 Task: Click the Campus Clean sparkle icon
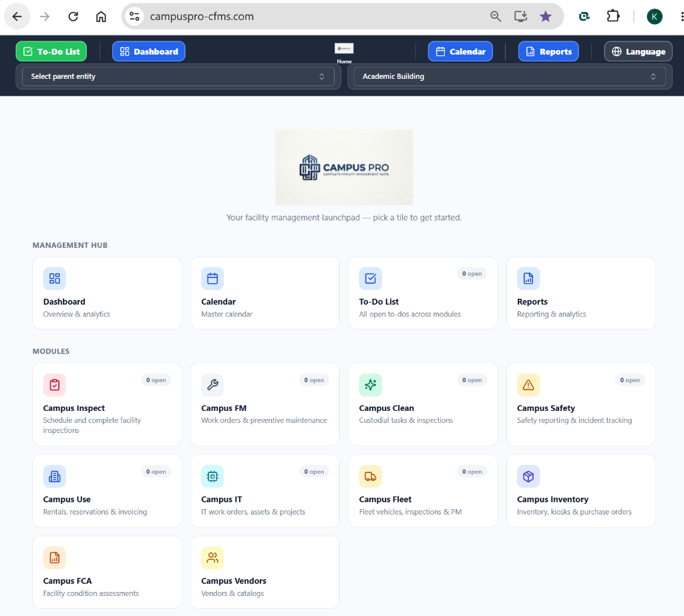[x=370, y=385]
